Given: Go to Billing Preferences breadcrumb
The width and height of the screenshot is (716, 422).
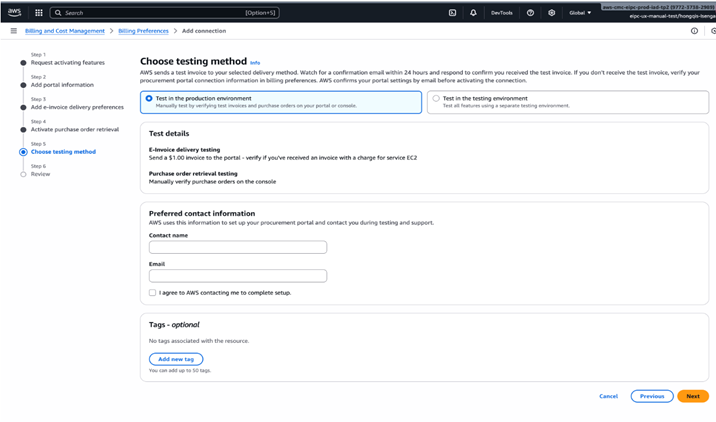Looking at the screenshot, I should [x=143, y=31].
